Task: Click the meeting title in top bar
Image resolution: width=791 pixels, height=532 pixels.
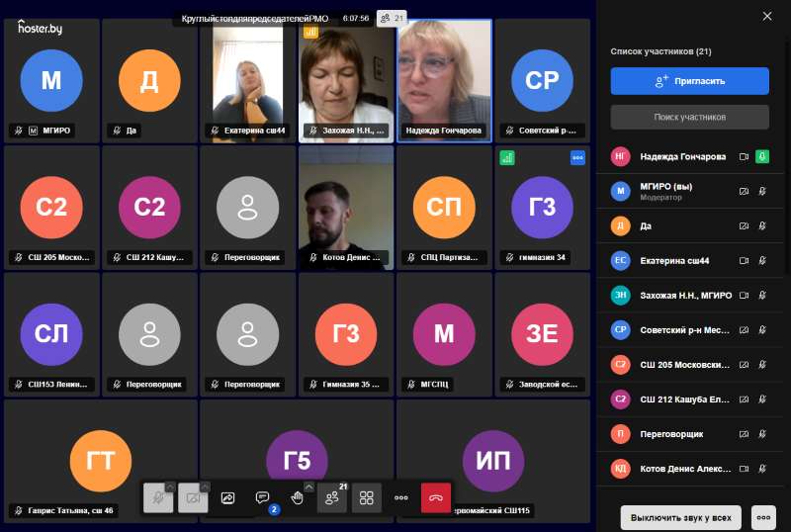Action: (x=255, y=19)
